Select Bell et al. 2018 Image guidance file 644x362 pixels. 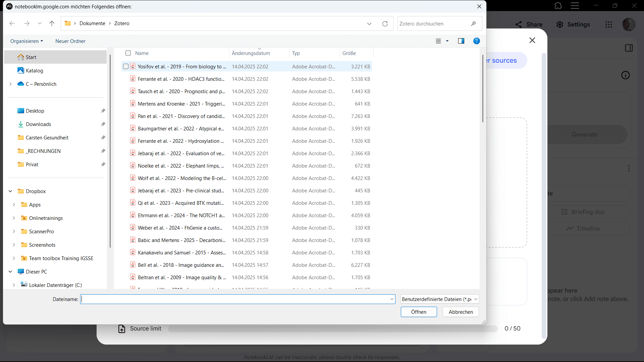pos(247,265)
